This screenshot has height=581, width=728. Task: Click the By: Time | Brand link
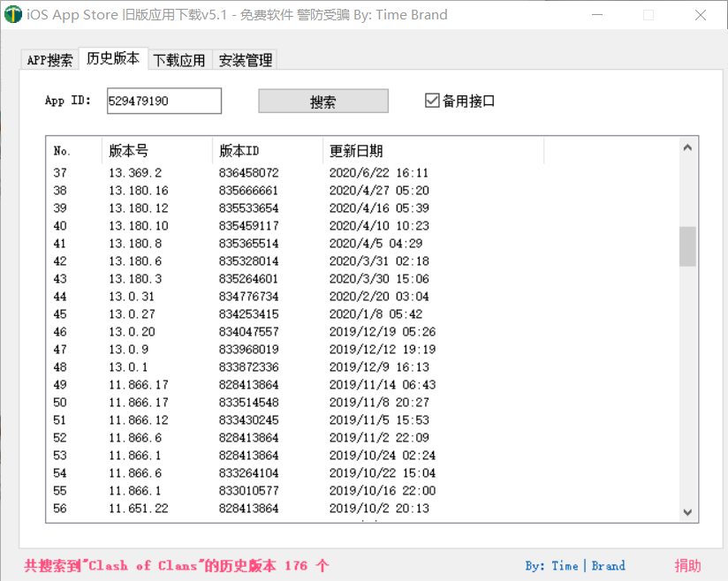(574, 566)
